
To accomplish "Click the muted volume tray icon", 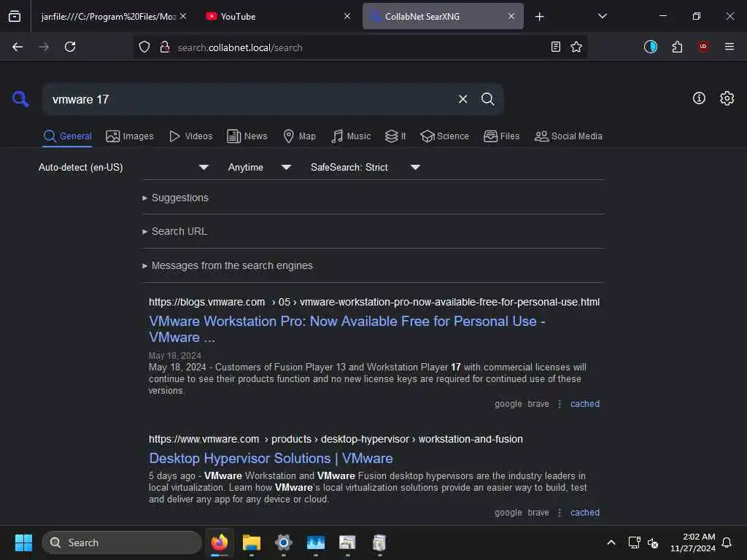I will tap(653, 542).
